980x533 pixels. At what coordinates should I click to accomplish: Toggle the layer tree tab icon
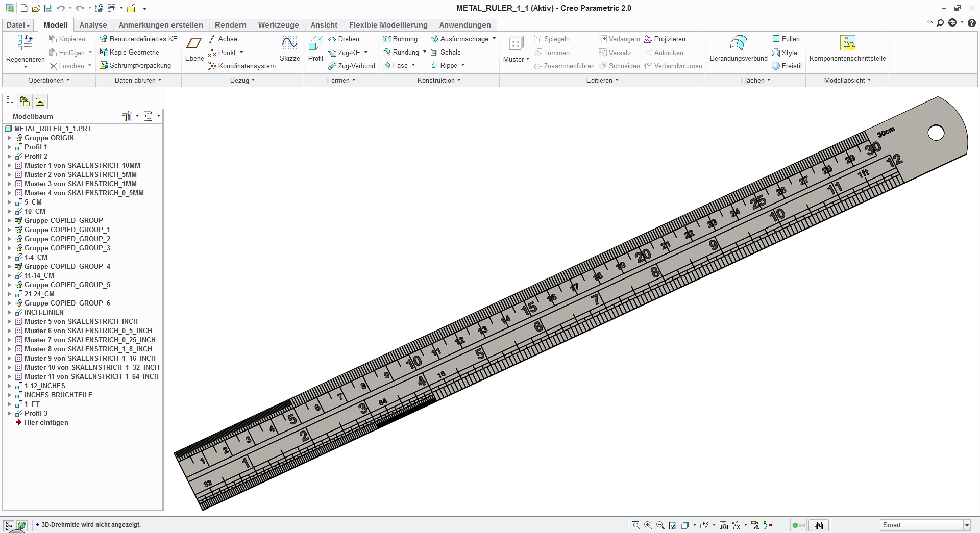point(24,101)
